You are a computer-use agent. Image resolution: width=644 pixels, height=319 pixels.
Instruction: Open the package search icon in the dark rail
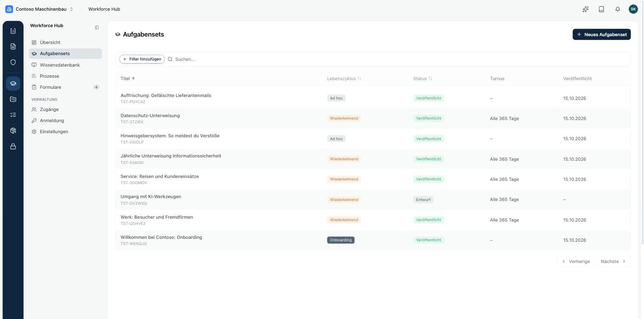[13, 131]
